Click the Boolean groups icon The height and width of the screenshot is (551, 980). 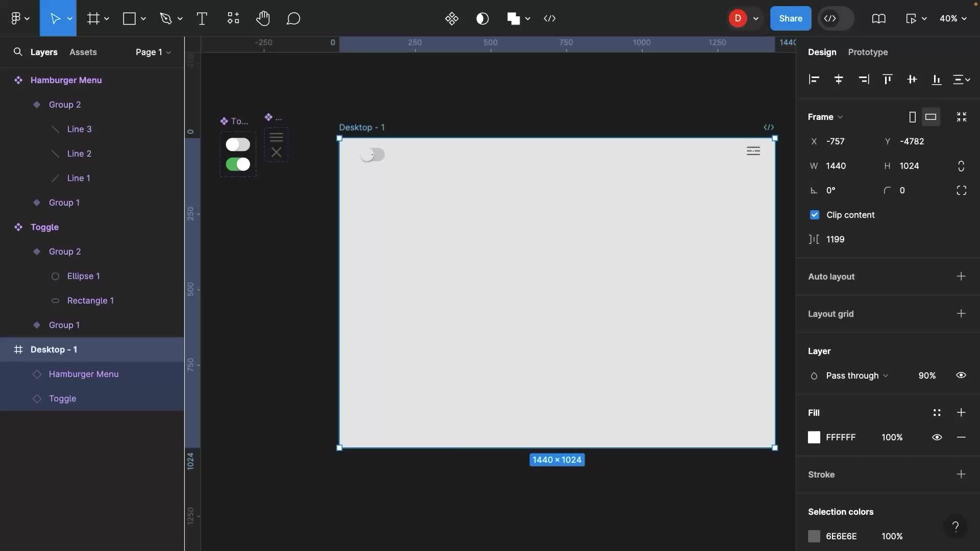pyautogui.click(x=513, y=18)
